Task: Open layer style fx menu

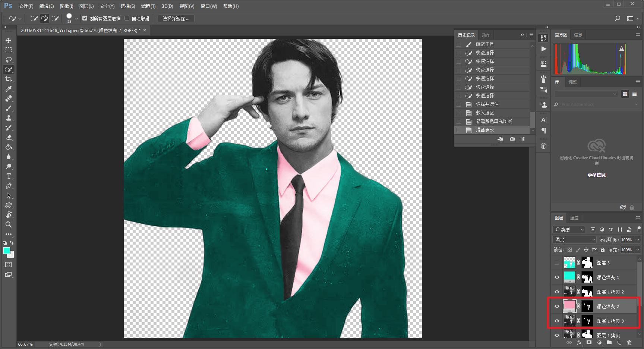Action: 579,343
